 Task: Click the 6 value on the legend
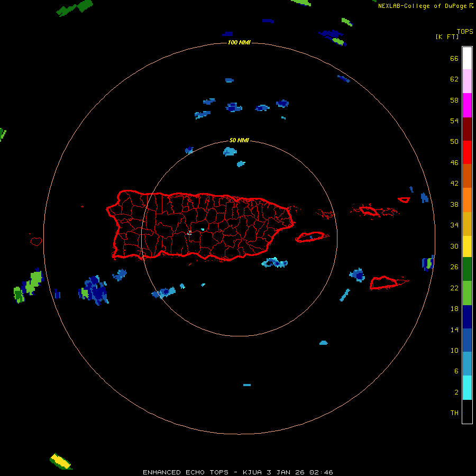pyautogui.click(x=456, y=371)
